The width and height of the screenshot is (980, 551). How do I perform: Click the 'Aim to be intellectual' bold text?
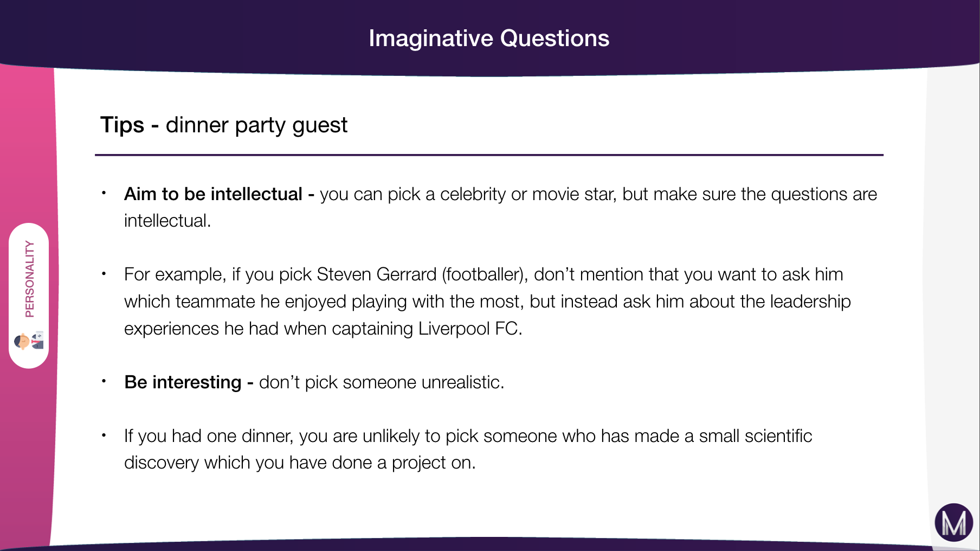213,194
